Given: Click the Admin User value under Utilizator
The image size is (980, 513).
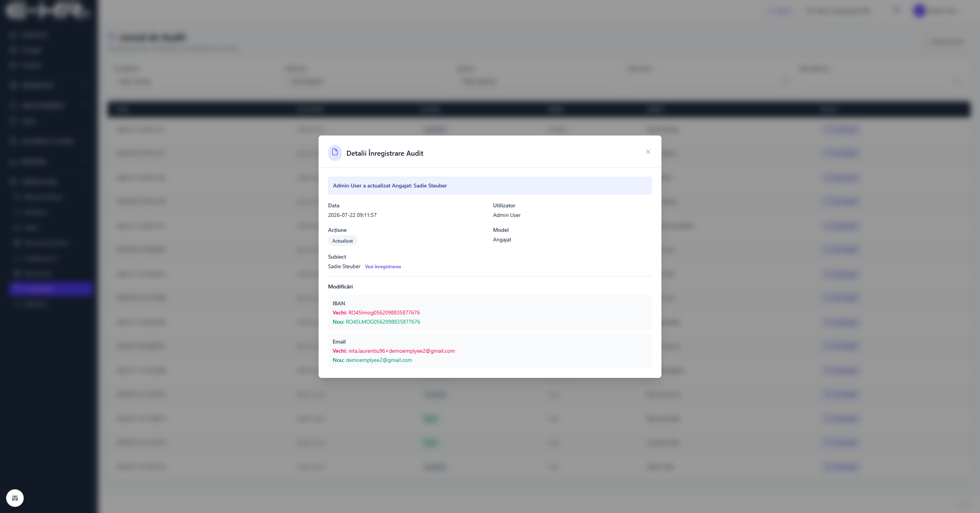Looking at the screenshot, I should pos(506,215).
